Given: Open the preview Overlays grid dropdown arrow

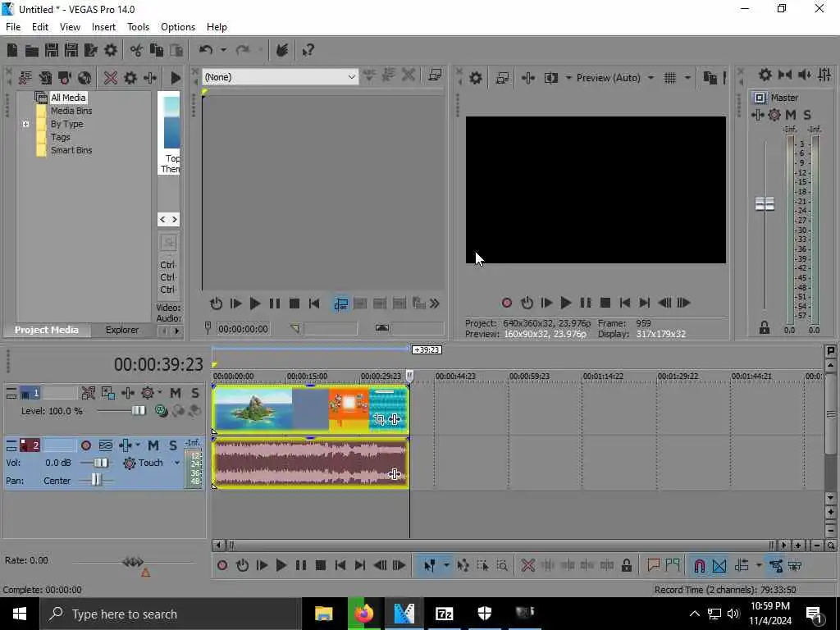Looking at the screenshot, I should (x=687, y=78).
